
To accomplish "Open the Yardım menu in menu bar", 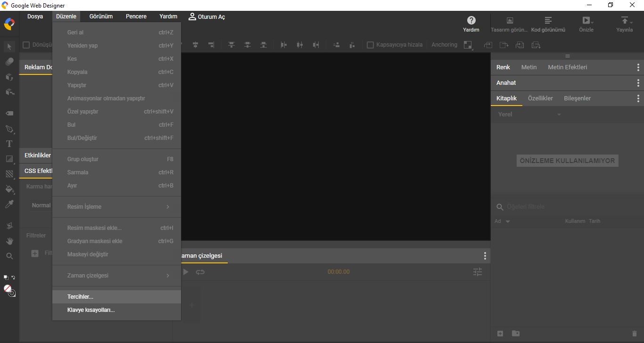I will [x=168, y=16].
